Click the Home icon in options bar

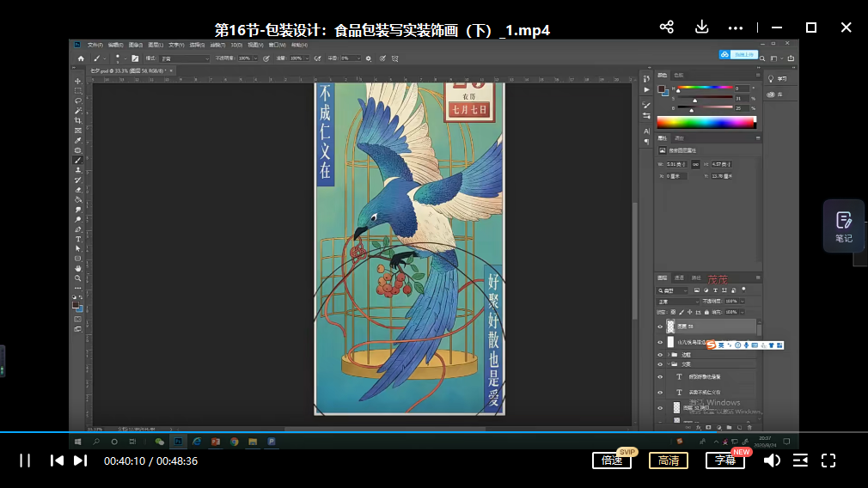(x=81, y=58)
